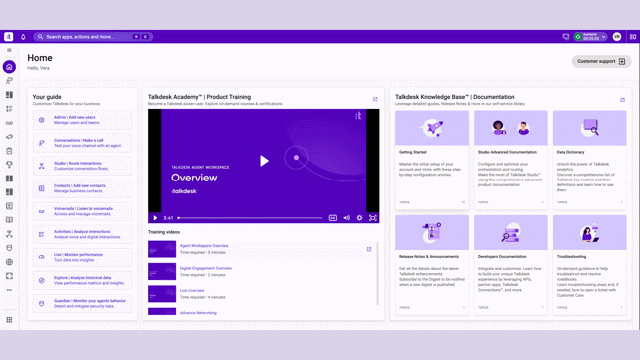640x360 pixels.
Task: Open the voicemail icon in sidebar
Action: [9, 123]
